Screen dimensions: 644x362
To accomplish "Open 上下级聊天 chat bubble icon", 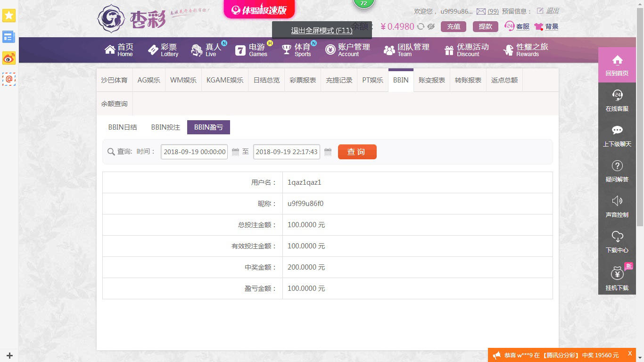I will click(x=617, y=131).
